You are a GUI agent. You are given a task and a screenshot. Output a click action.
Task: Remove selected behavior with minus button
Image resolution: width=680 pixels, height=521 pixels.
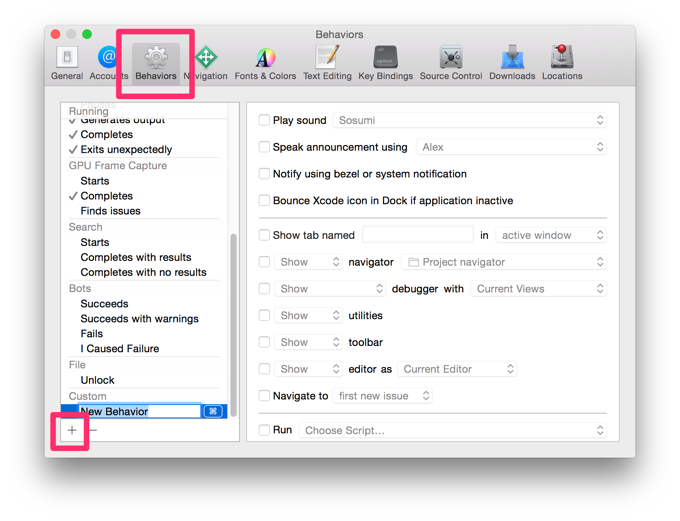[93, 430]
